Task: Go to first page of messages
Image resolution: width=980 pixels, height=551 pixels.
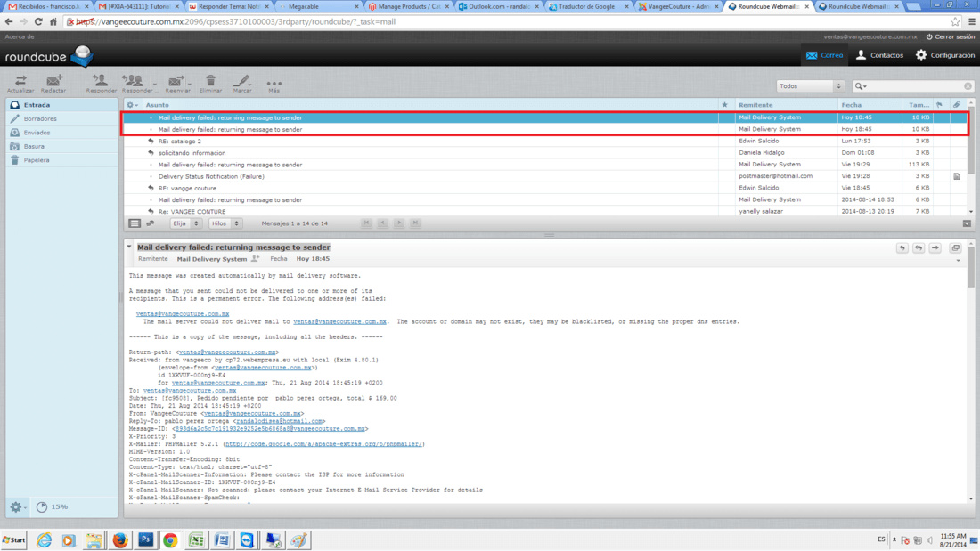Action: click(366, 223)
